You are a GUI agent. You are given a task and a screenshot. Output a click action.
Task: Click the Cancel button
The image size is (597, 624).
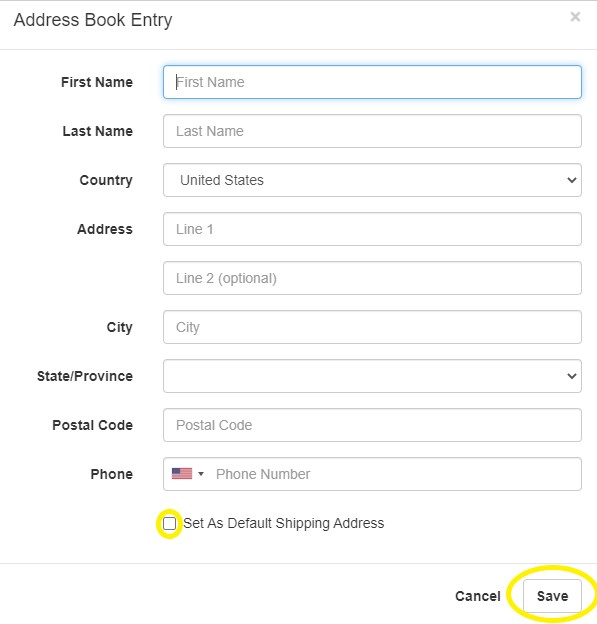point(478,596)
